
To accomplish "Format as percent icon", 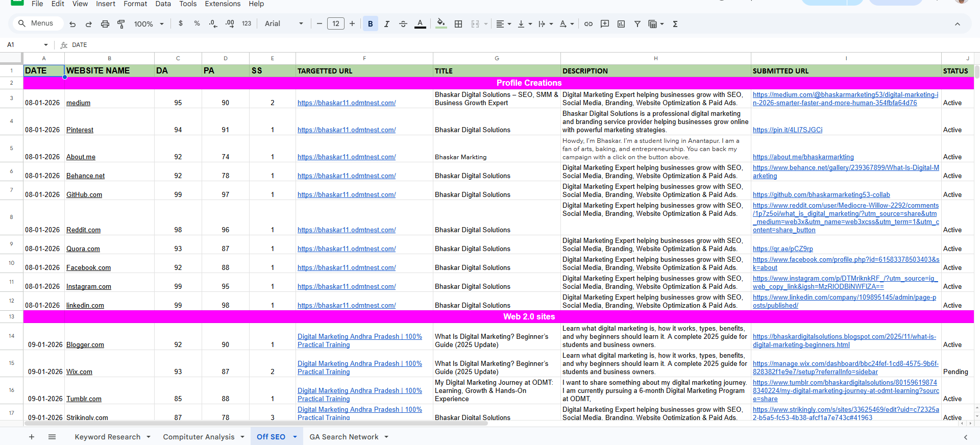I will click(197, 23).
